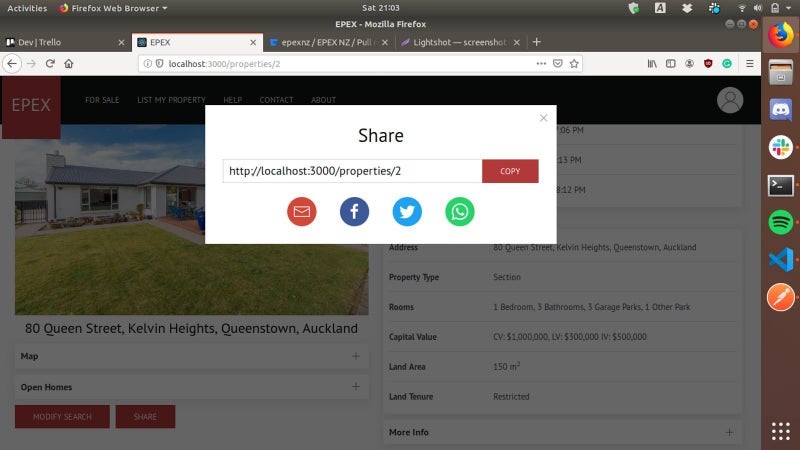The width and height of the screenshot is (800, 450).
Task: Click the SHARE button
Action: pos(145,417)
